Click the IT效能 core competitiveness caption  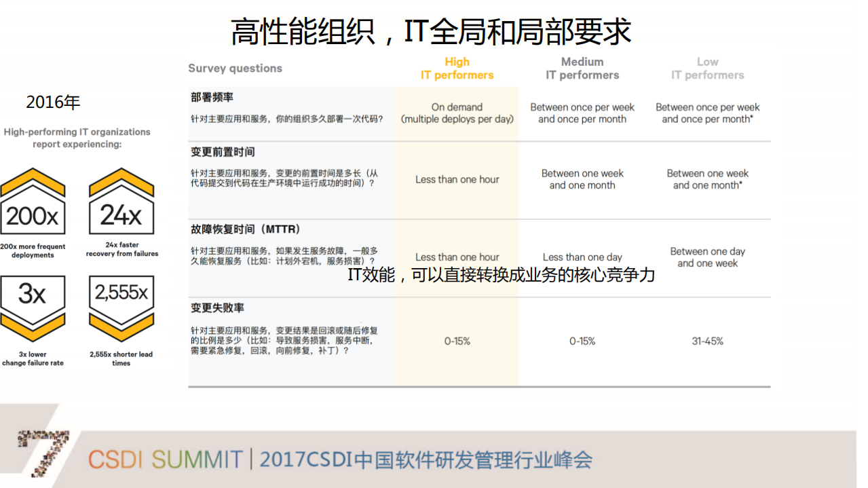tap(499, 276)
